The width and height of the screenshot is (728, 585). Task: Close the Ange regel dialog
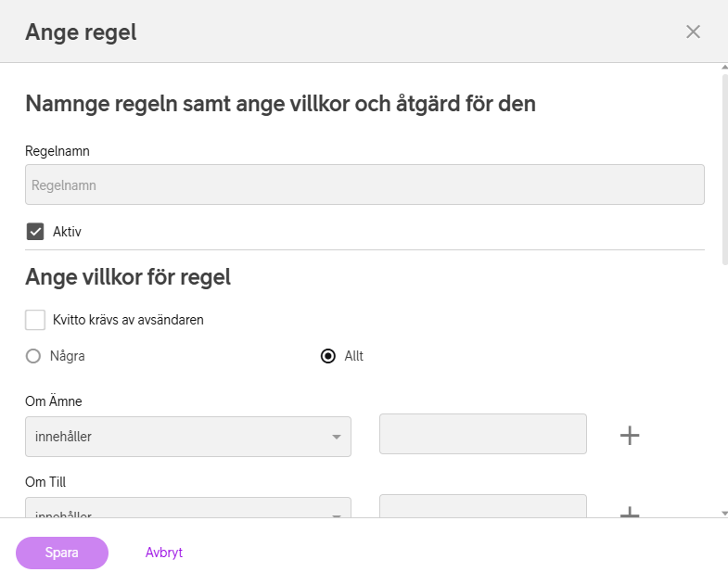coord(693,32)
